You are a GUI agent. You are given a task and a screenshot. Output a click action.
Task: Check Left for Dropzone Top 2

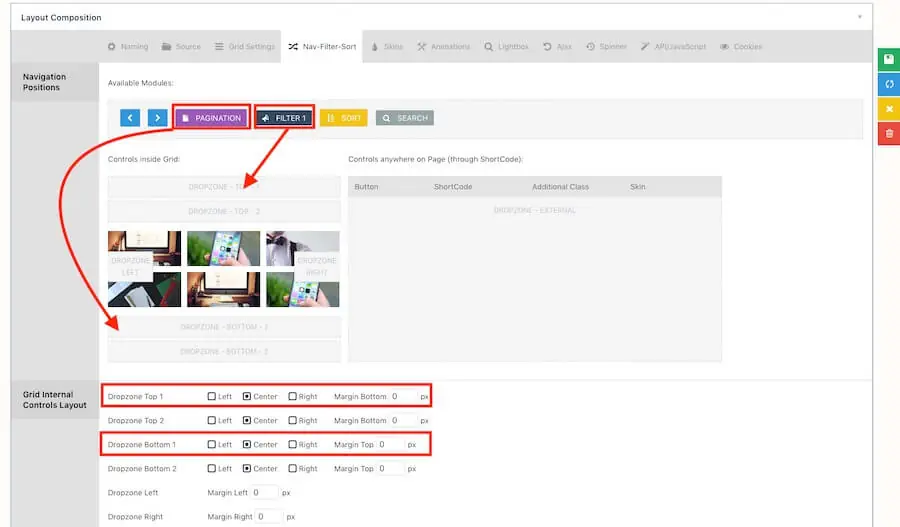212,420
